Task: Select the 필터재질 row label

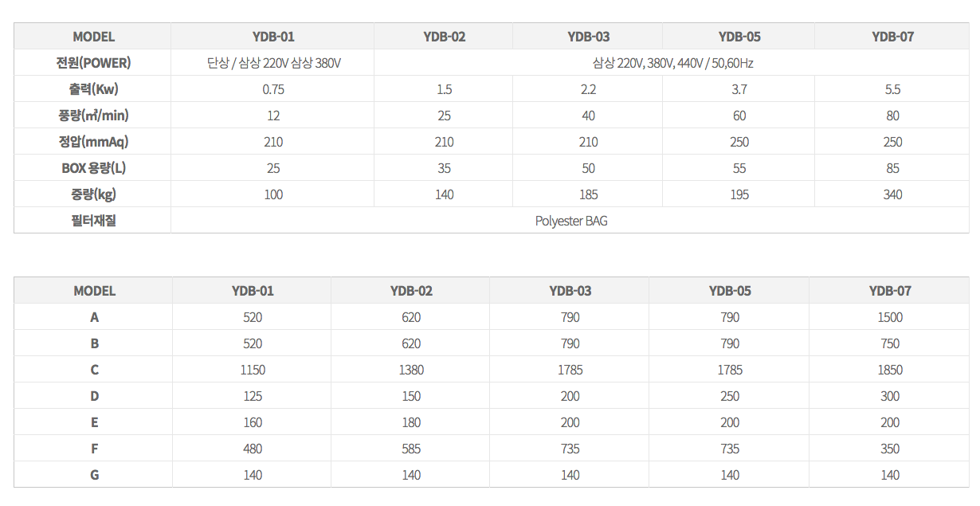Action: (93, 221)
